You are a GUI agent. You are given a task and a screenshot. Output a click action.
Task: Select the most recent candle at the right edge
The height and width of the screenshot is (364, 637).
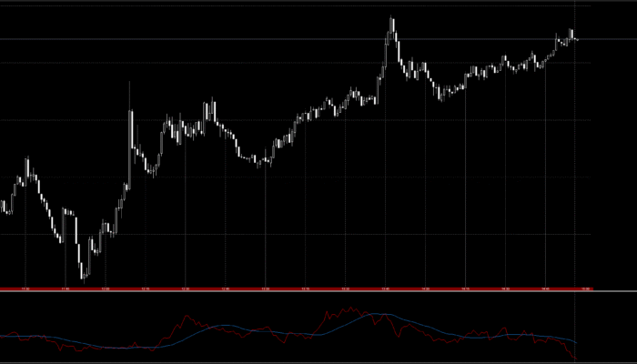tap(576, 39)
